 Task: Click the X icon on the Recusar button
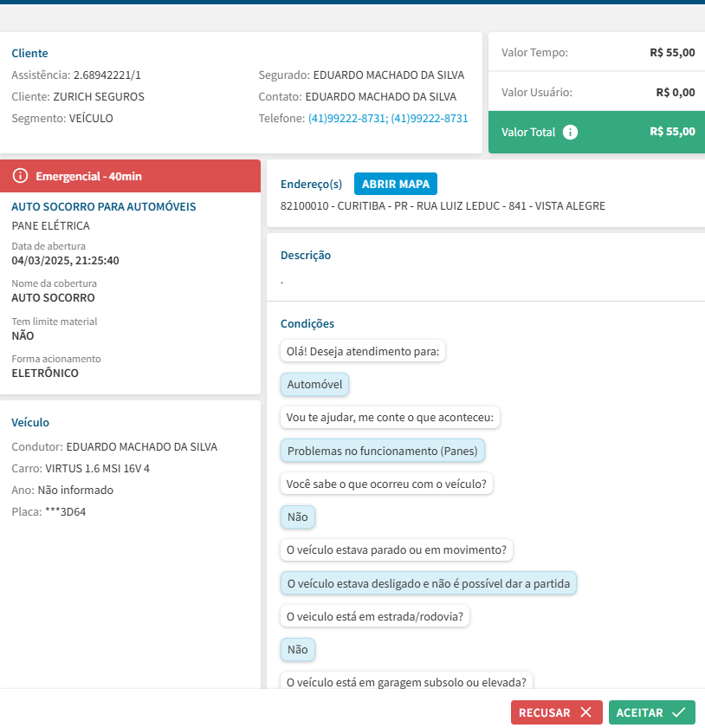pos(586,712)
